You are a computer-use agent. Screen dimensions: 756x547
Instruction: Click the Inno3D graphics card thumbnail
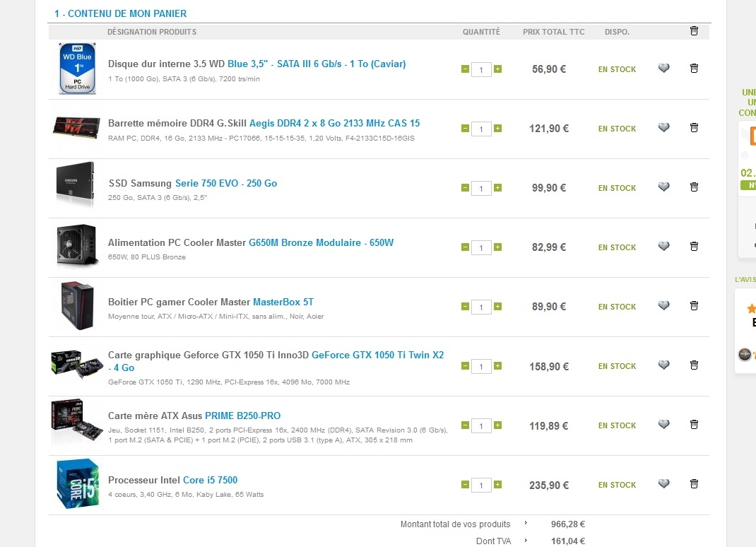[x=77, y=364]
